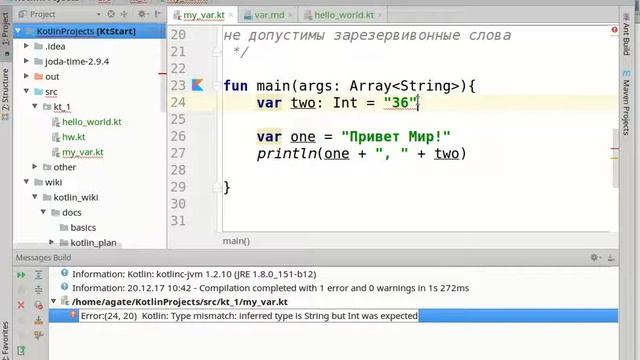Click the red X close icon in Messages
This screenshot has height=360, width=640.
click(21, 305)
